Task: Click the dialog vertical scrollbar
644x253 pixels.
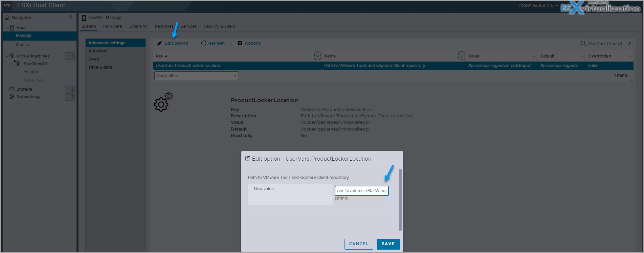Action: click(400, 200)
